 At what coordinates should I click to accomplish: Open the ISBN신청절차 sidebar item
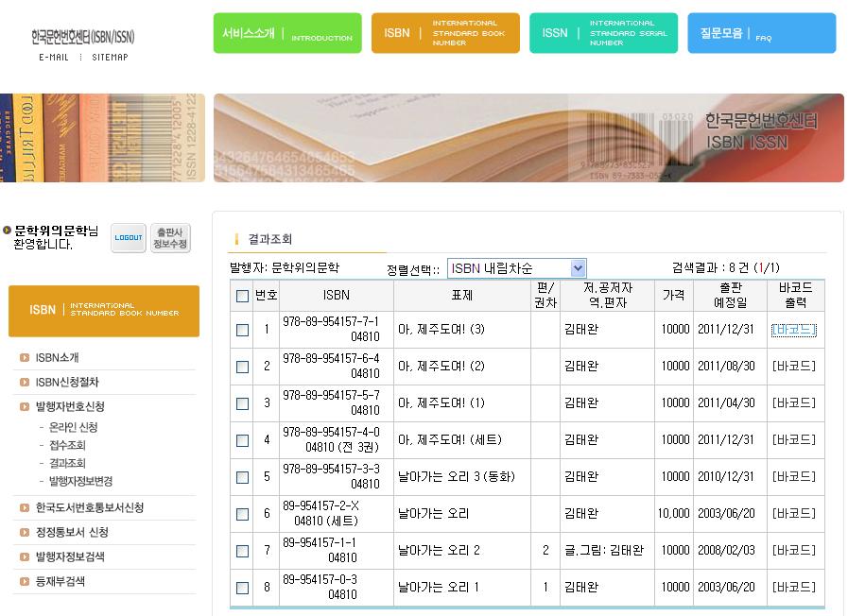66,383
